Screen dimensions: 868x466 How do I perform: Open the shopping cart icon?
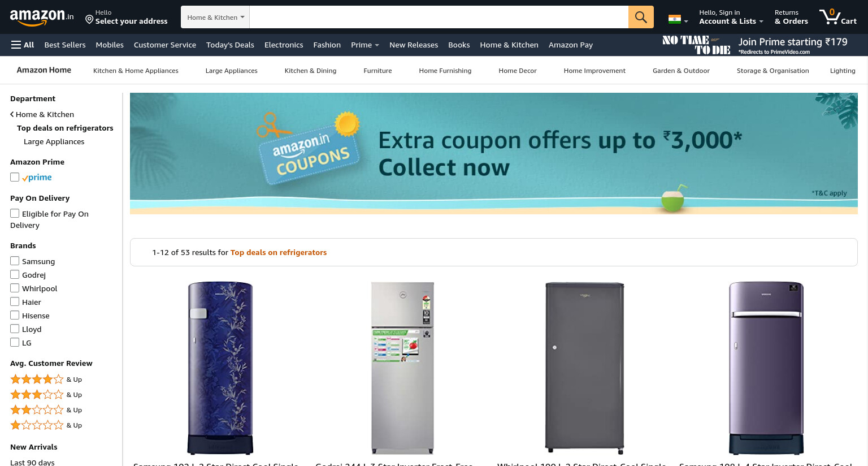pos(838,17)
